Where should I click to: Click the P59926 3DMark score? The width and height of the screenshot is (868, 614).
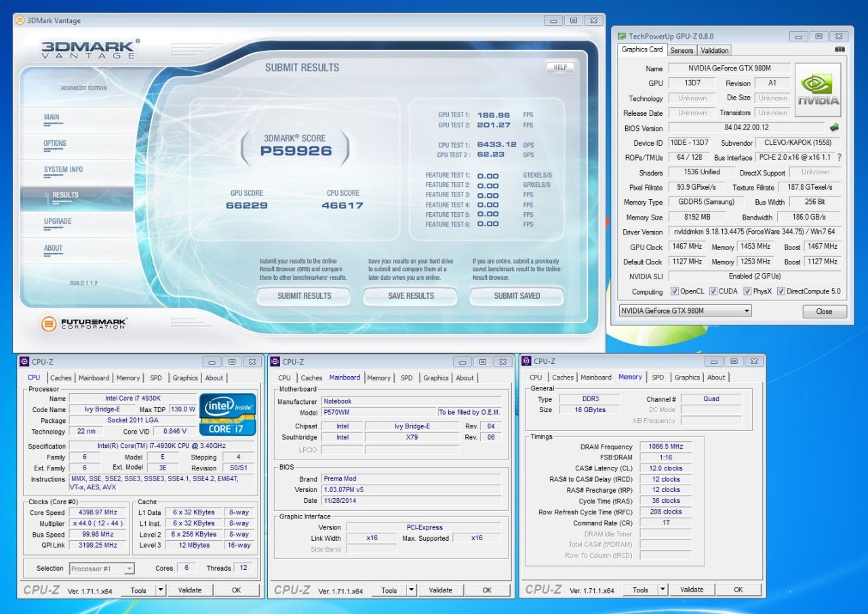296,151
